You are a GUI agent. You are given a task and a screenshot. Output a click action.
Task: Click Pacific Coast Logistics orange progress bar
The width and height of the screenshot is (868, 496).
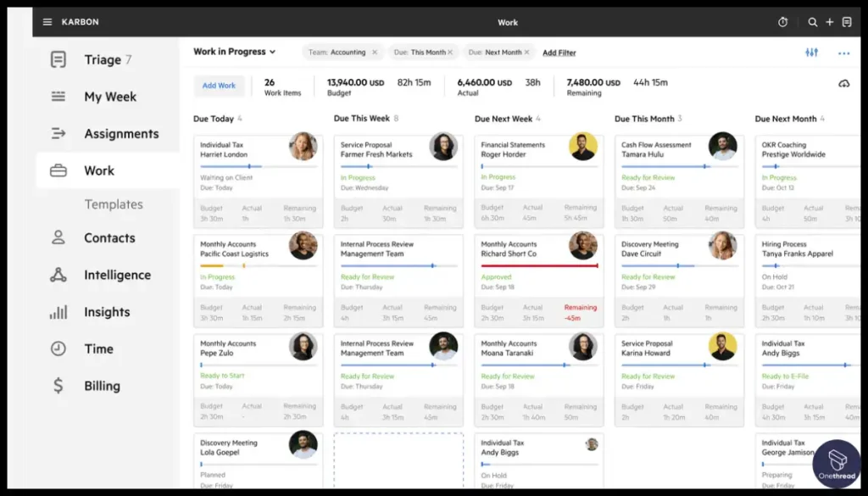coord(259,265)
